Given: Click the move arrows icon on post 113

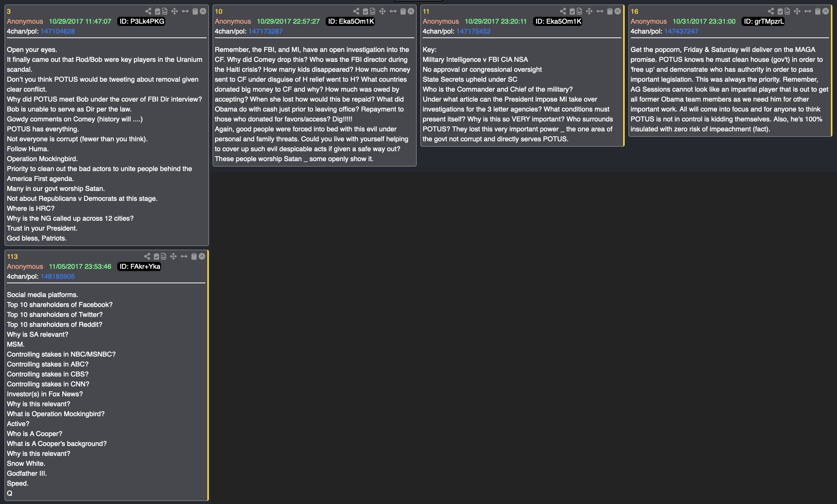Looking at the screenshot, I should coord(173,257).
